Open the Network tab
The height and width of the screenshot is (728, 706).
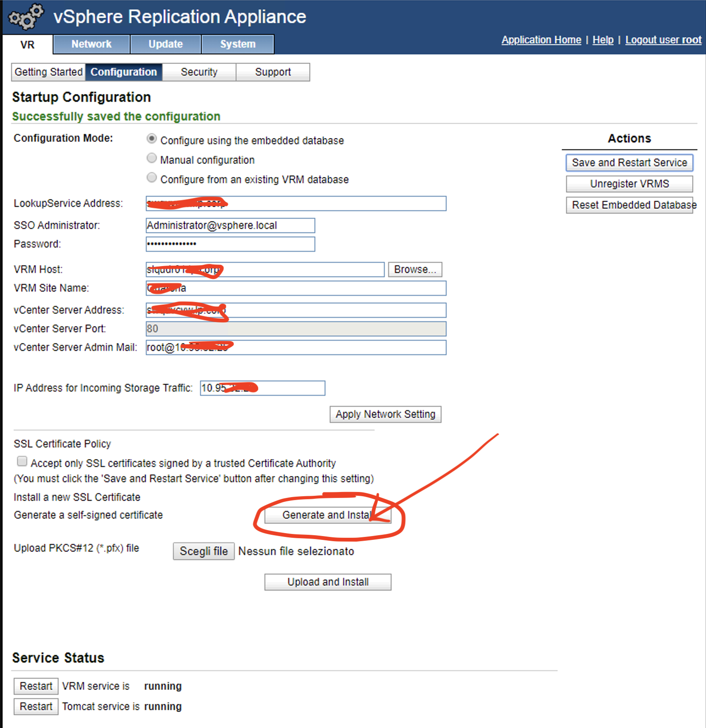(91, 44)
